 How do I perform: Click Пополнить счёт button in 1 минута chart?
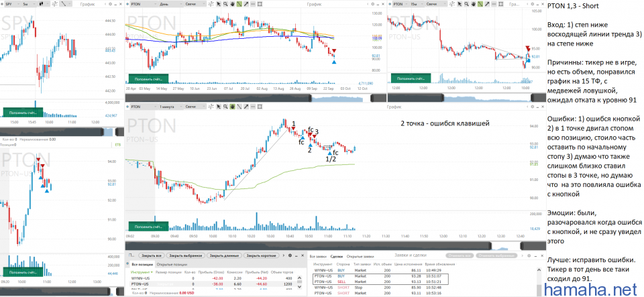(x=148, y=226)
